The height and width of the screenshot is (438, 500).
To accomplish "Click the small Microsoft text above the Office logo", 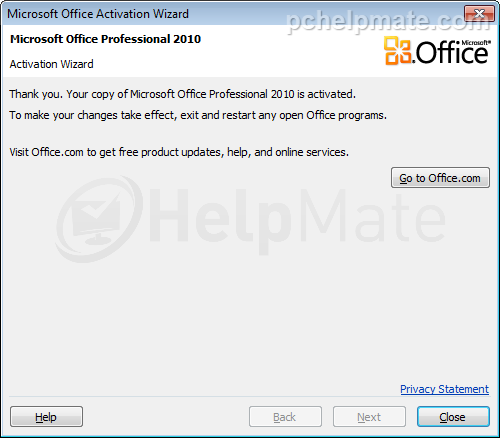I will [x=476, y=43].
